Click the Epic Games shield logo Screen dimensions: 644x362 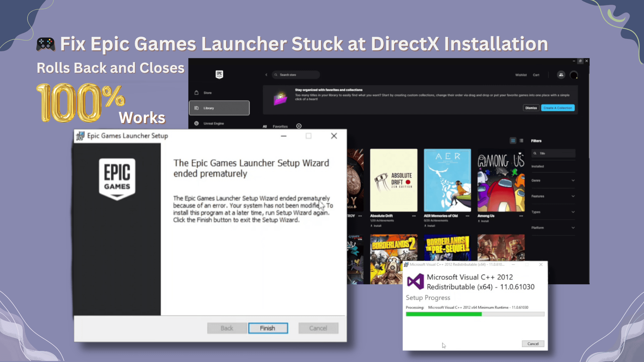pyautogui.click(x=219, y=74)
